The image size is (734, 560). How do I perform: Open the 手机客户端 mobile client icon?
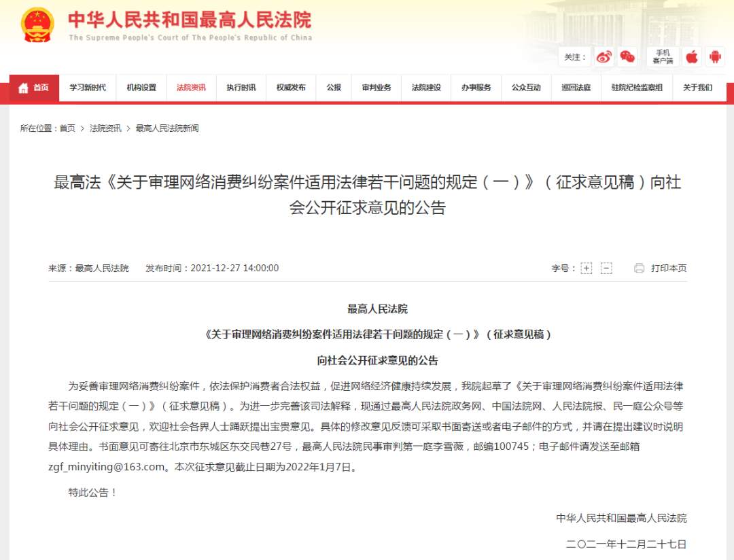(663, 57)
